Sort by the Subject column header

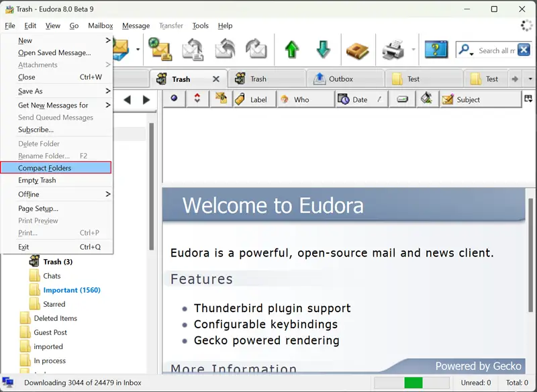(x=481, y=99)
